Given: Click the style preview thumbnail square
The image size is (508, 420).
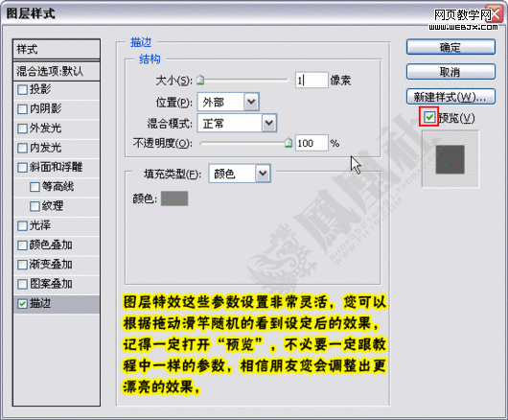Looking at the screenshot, I should point(450,159).
